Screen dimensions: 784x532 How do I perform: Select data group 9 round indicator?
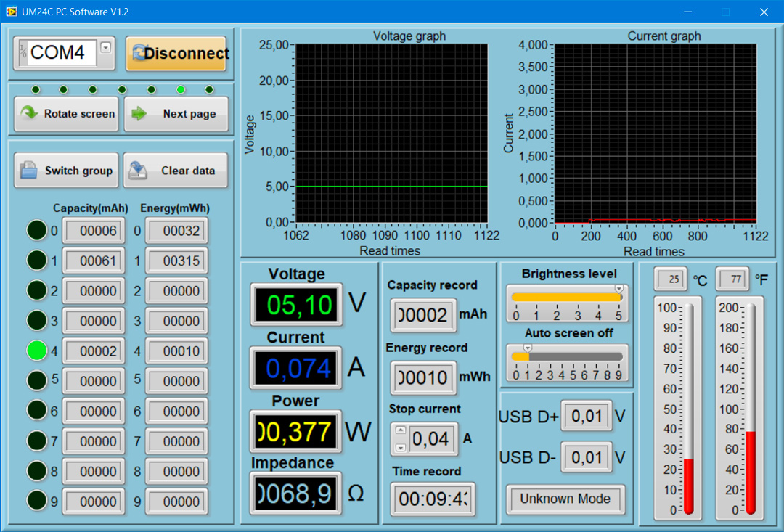37,501
